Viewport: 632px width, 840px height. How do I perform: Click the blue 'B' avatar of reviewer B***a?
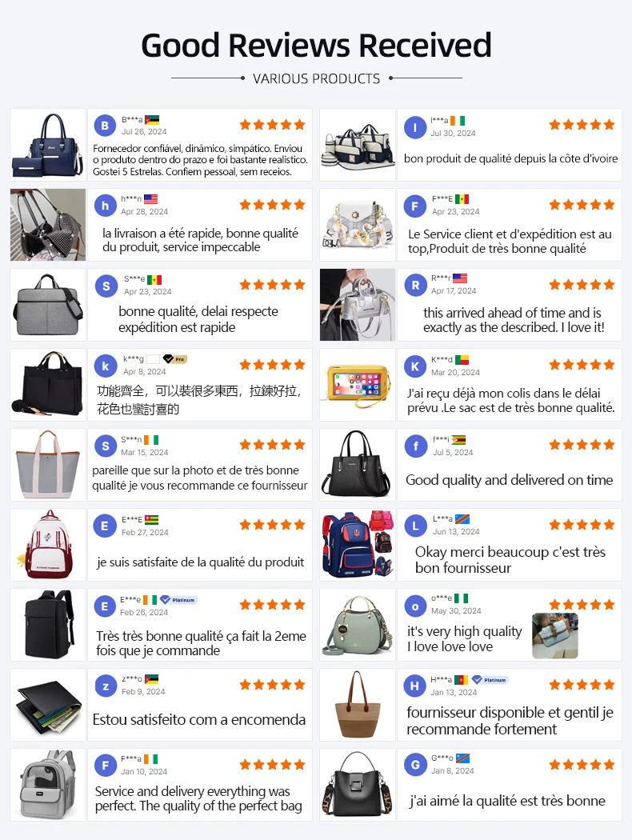[x=105, y=126]
